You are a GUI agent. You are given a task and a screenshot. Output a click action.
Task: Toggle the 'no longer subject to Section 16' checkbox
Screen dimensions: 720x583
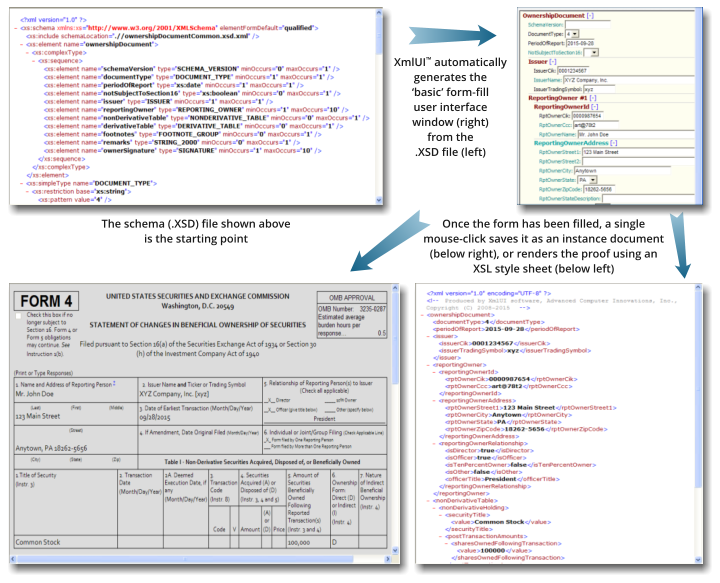[19, 316]
